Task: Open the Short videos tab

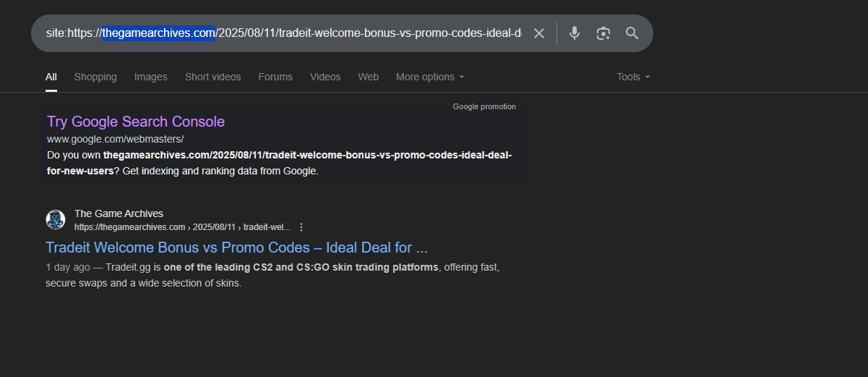Action: [212, 77]
